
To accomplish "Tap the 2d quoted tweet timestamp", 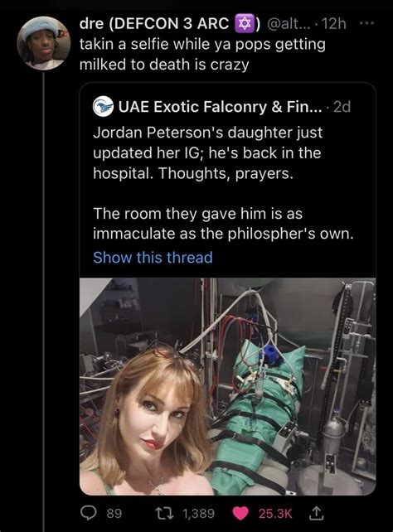I will pyautogui.click(x=342, y=107).
